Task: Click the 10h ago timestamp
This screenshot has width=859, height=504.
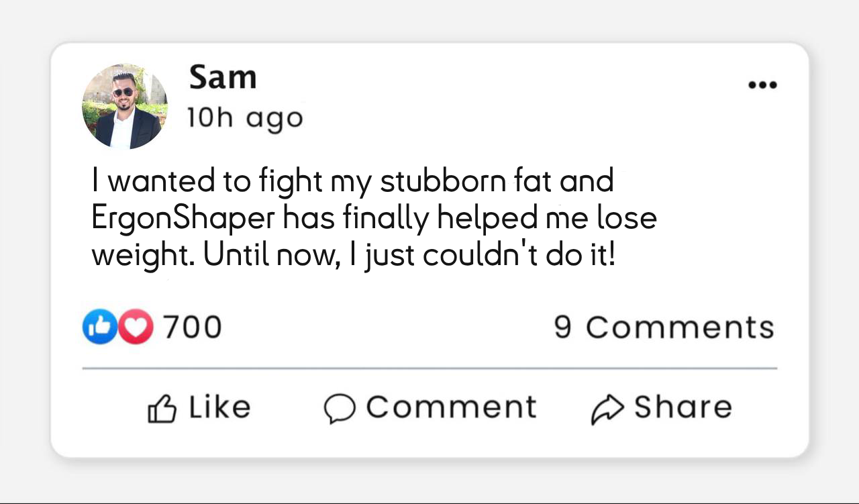Action: coord(245,118)
